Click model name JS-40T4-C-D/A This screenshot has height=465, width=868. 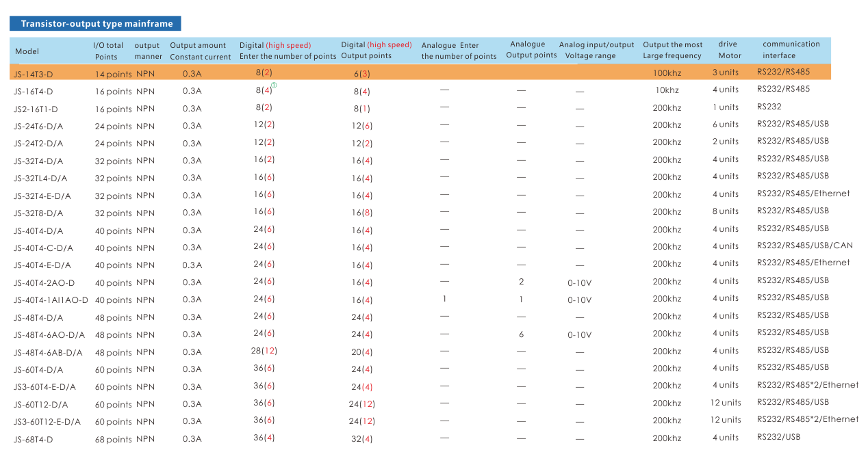[43, 248]
